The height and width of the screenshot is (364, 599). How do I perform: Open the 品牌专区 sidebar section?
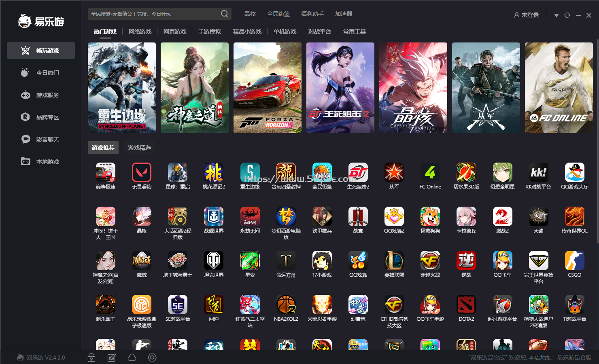click(41, 117)
